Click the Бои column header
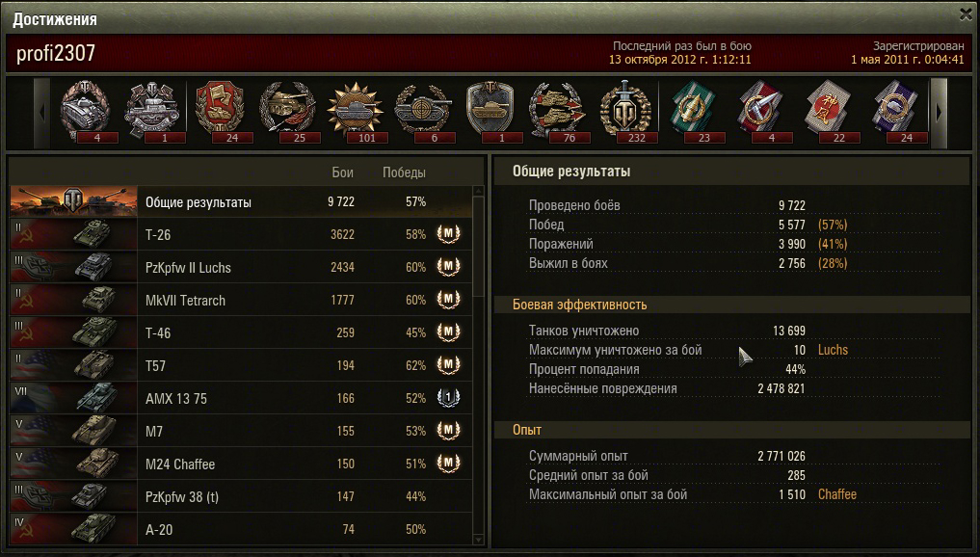 coord(342,172)
